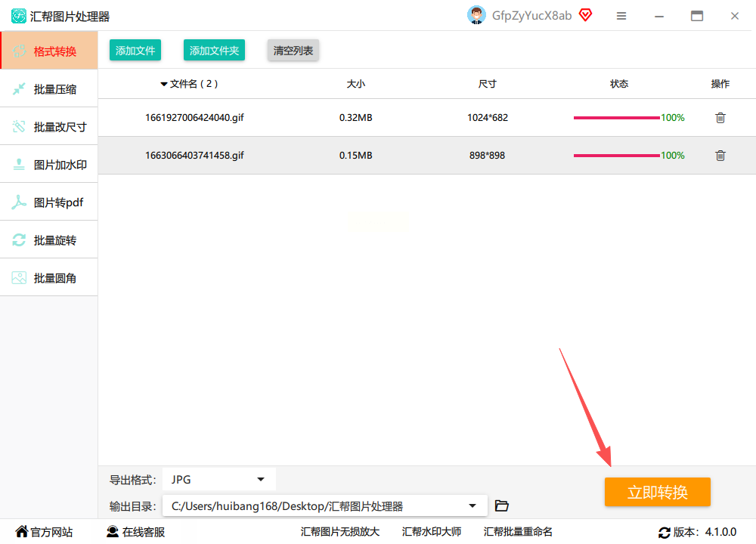
Task: Click the user avatar icon
Action: (x=476, y=15)
